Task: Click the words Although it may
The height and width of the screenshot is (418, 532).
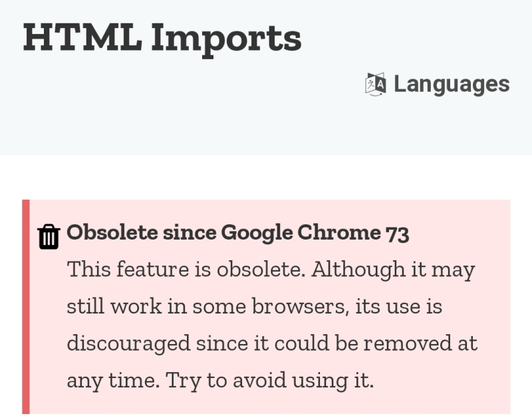Action: pyautogui.click(x=393, y=270)
